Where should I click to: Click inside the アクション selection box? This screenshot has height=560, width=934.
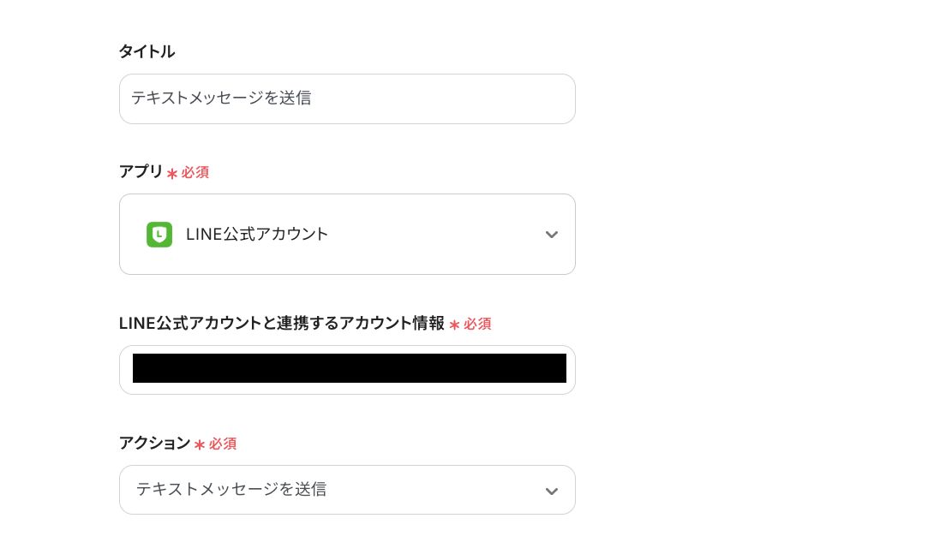coord(347,490)
